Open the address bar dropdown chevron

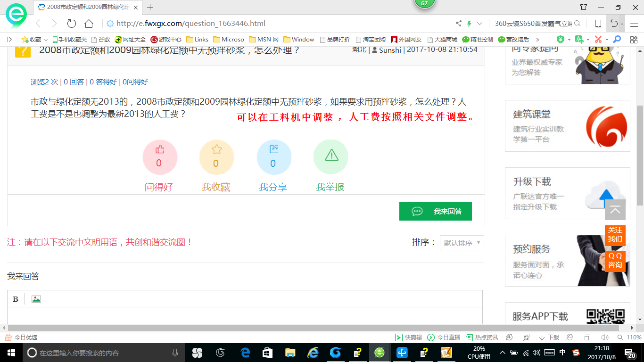click(x=480, y=24)
